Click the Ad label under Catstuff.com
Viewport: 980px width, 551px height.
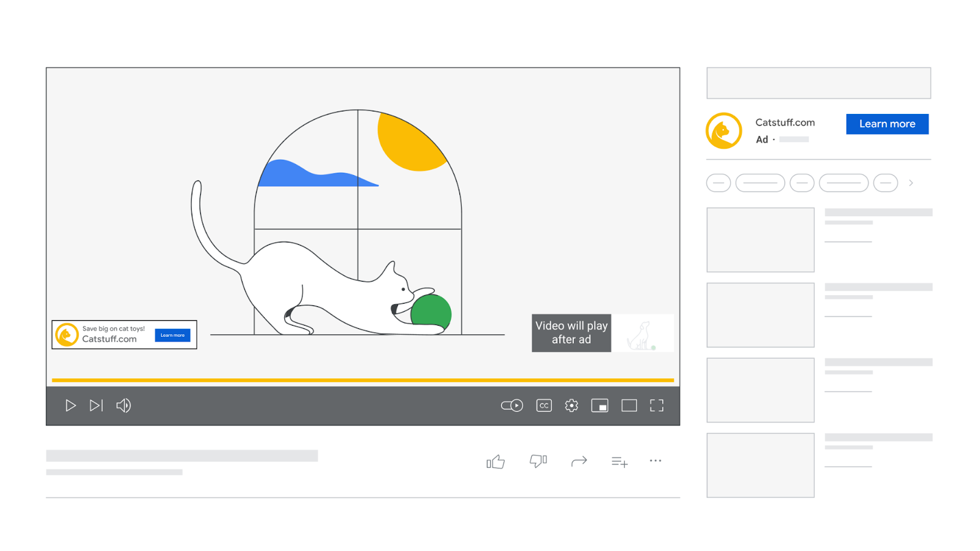(762, 140)
